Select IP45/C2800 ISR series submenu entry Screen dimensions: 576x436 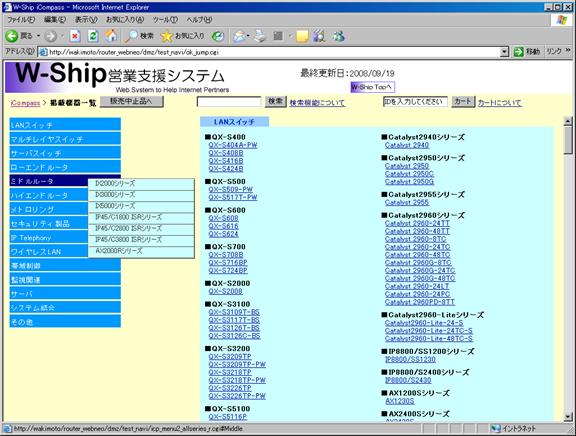(141, 229)
